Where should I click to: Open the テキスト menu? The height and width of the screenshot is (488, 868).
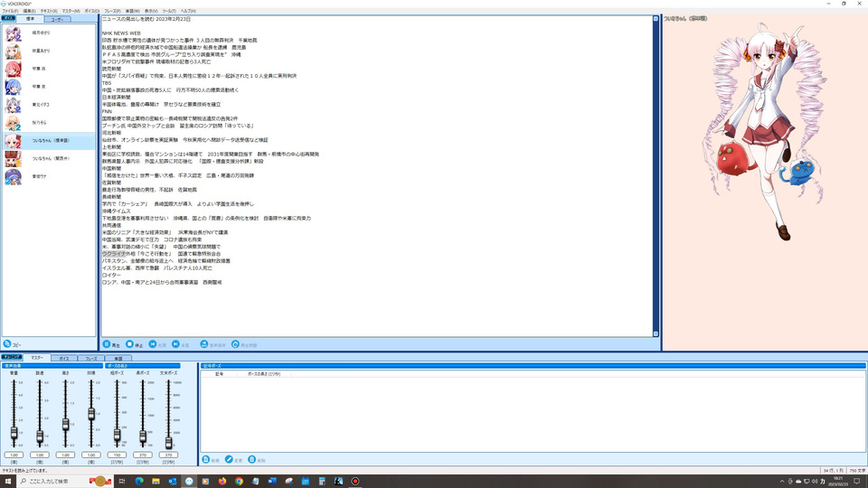49,11
